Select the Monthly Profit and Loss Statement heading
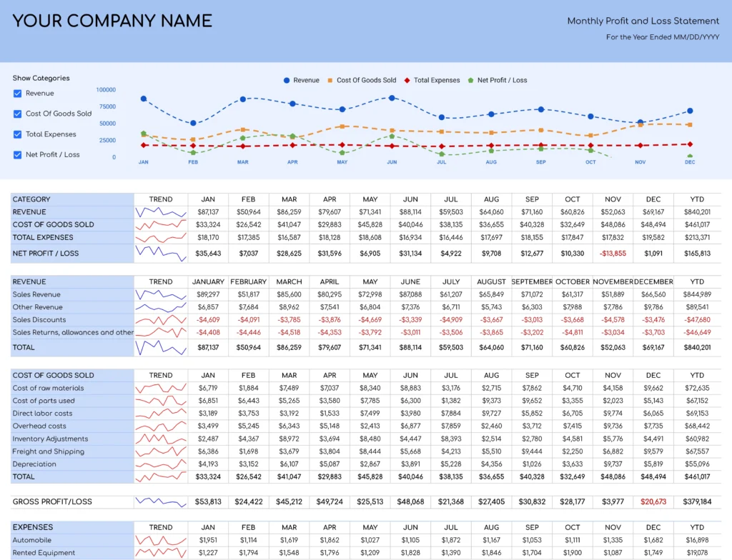The image size is (732, 560). 643,21
